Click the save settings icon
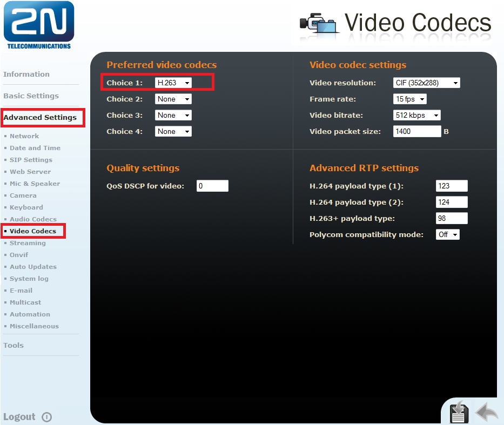504x425 pixels. point(459,412)
